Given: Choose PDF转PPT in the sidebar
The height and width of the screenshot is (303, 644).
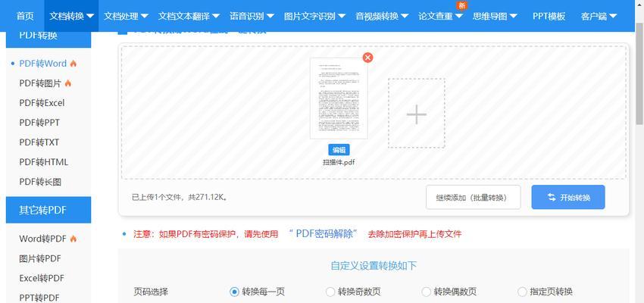Looking at the screenshot, I should pyautogui.click(x=39, y=123).
